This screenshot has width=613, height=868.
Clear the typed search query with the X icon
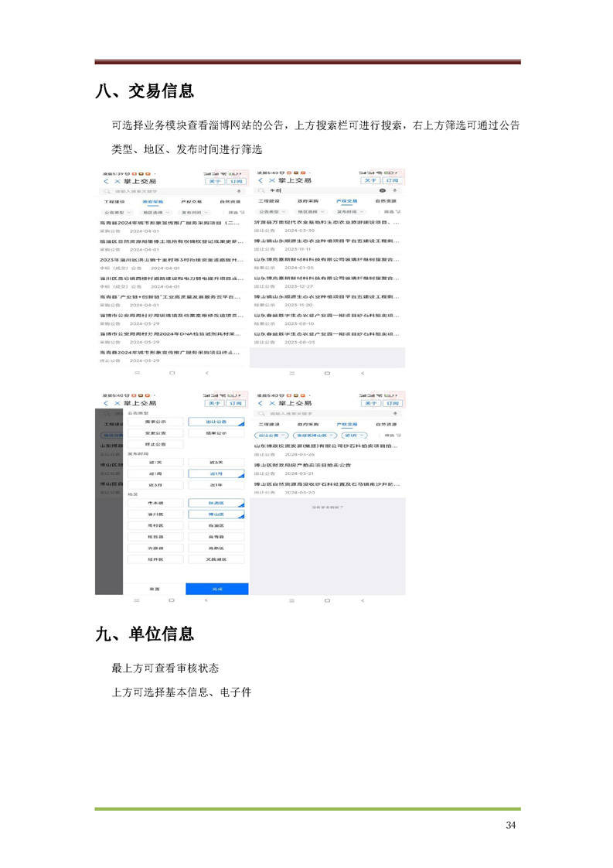383,190
